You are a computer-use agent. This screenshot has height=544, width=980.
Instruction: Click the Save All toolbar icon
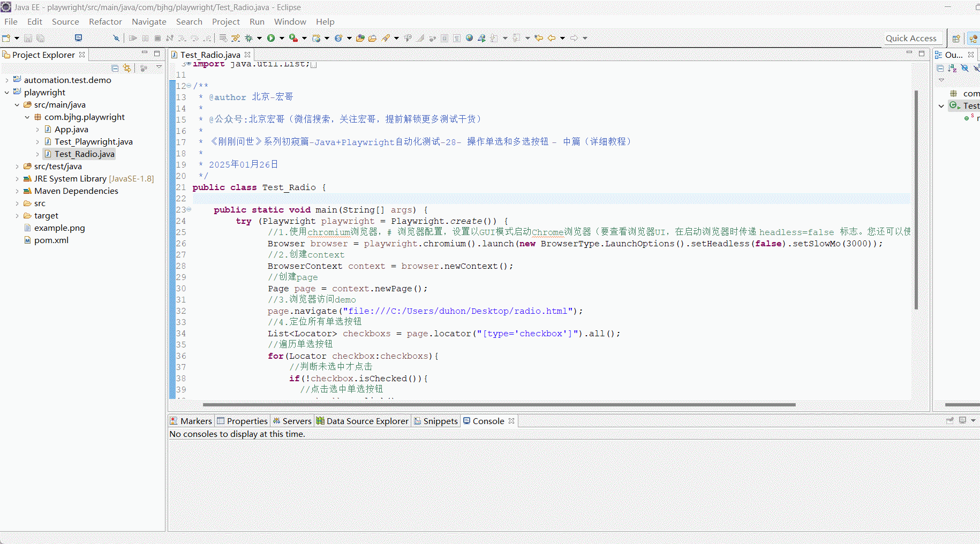(40, 38)
